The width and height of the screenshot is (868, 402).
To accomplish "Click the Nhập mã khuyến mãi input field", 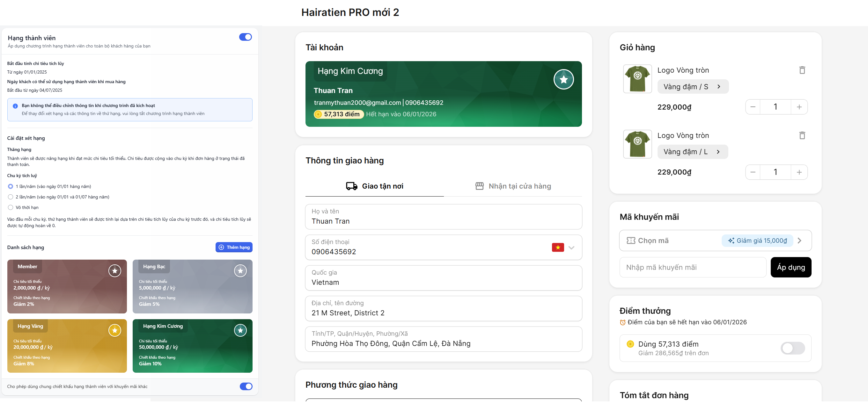I will tap(692, 268).
